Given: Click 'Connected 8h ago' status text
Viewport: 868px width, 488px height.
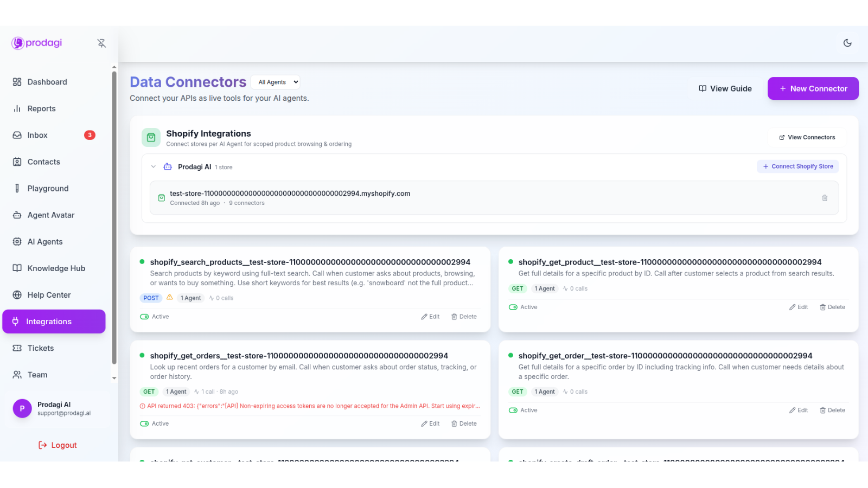Looking at the screenshot, I should point(195,203).
